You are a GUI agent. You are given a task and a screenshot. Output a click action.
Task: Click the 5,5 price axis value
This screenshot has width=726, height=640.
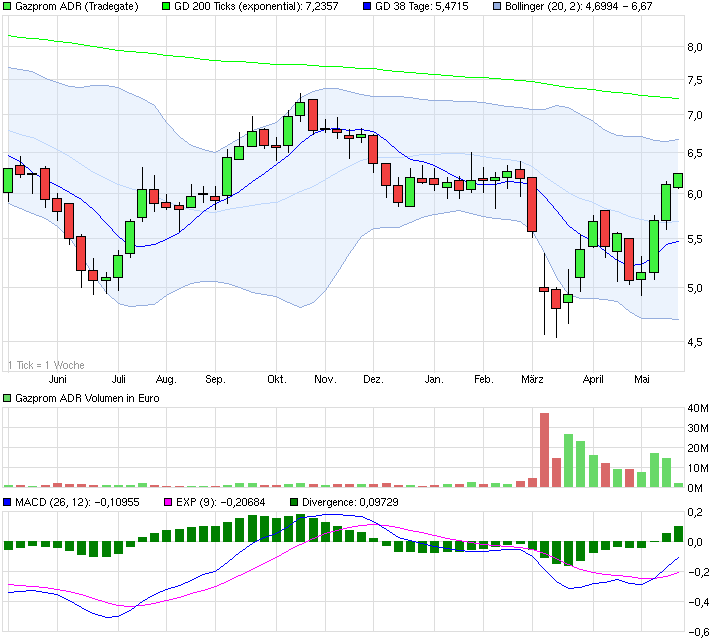pyautogui.click(x=695, y=239)
